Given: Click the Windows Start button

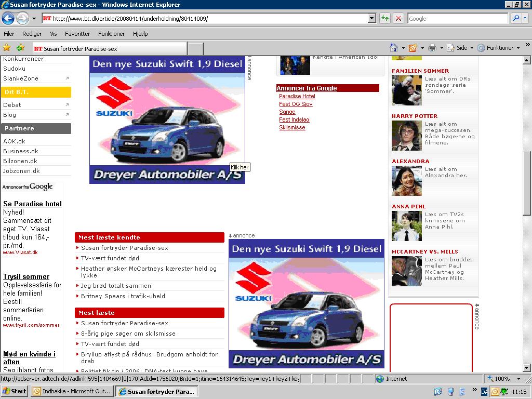Looking at the screenshot, I should pyautogui.click(x=14, y=391).
